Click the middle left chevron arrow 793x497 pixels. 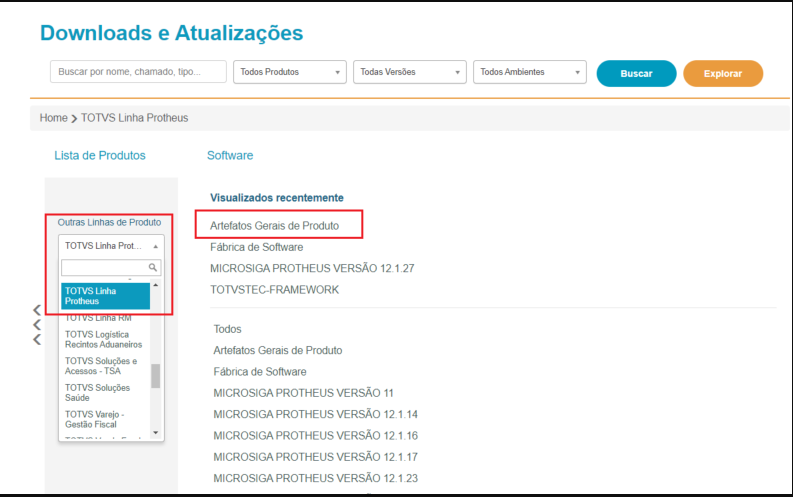click(x=37, y=325)
